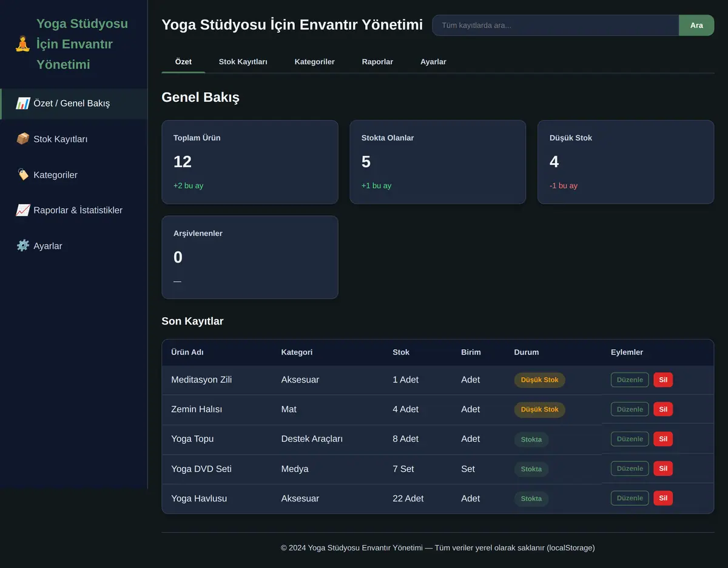This screenshot has width=728, height=568.
Task: Select Kategoriler in the sidebar
Action: 73,175
